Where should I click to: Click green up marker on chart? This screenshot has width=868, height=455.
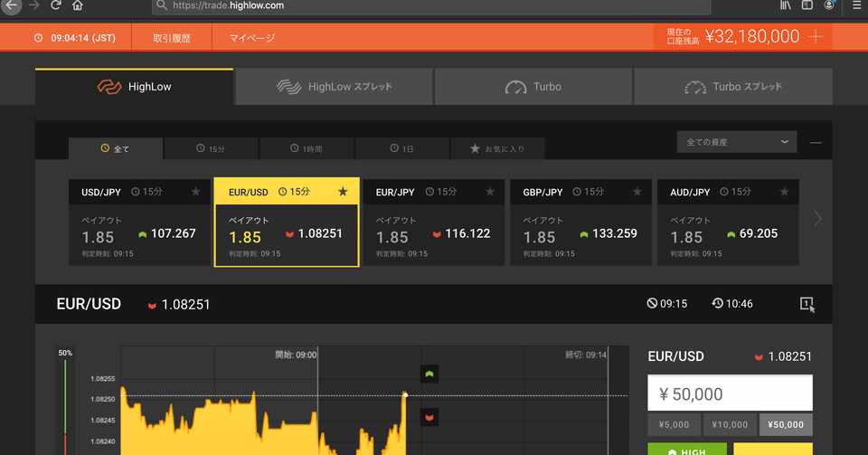[429, 374]
